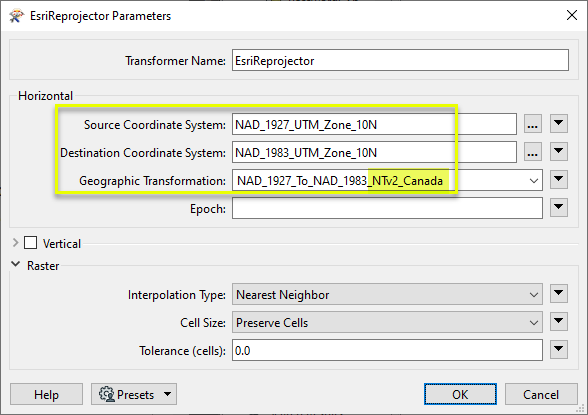588x415 pixels.
Task: Click the OK button
Action: pos(460,394)
